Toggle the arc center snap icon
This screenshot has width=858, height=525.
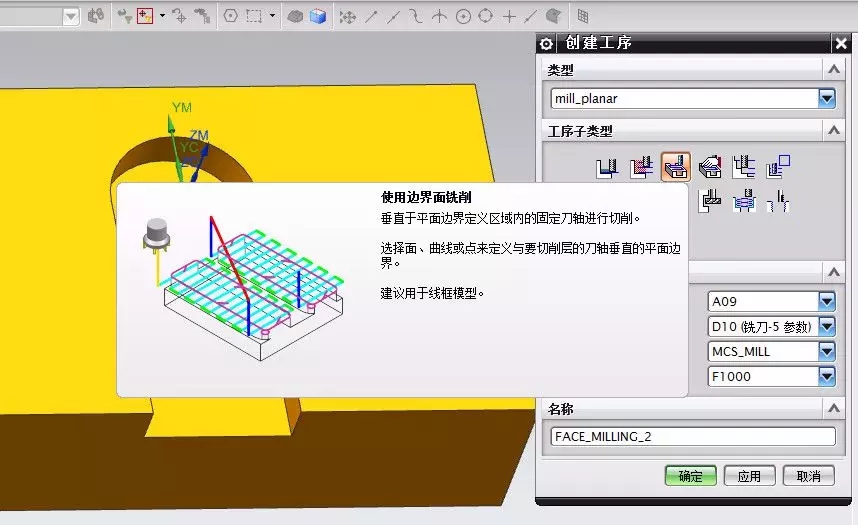[463, 17]
